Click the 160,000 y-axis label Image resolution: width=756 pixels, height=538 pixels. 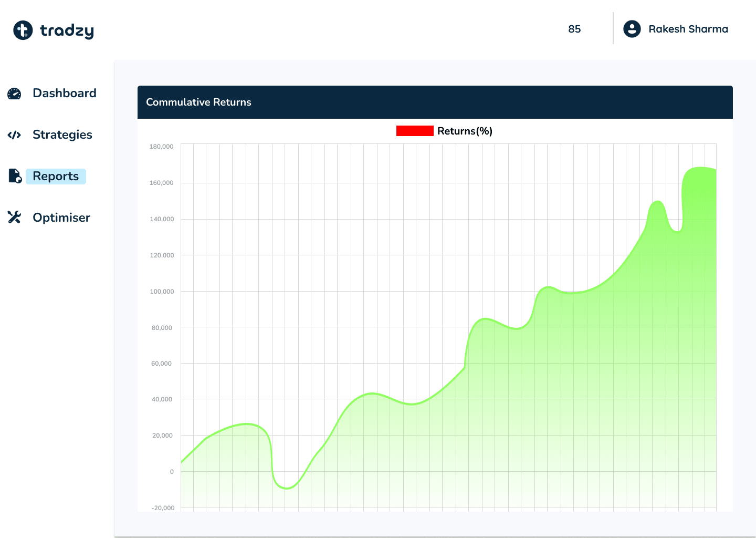[x=162, y=183]
